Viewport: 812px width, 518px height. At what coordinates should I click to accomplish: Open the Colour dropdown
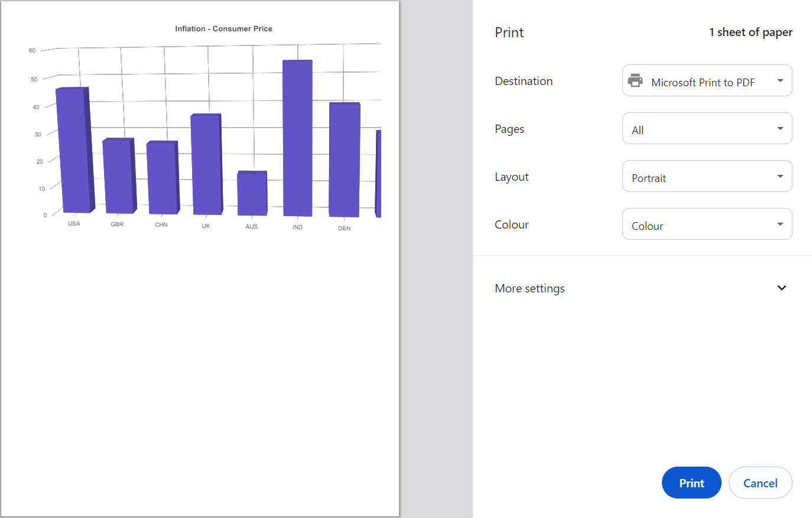707,224
